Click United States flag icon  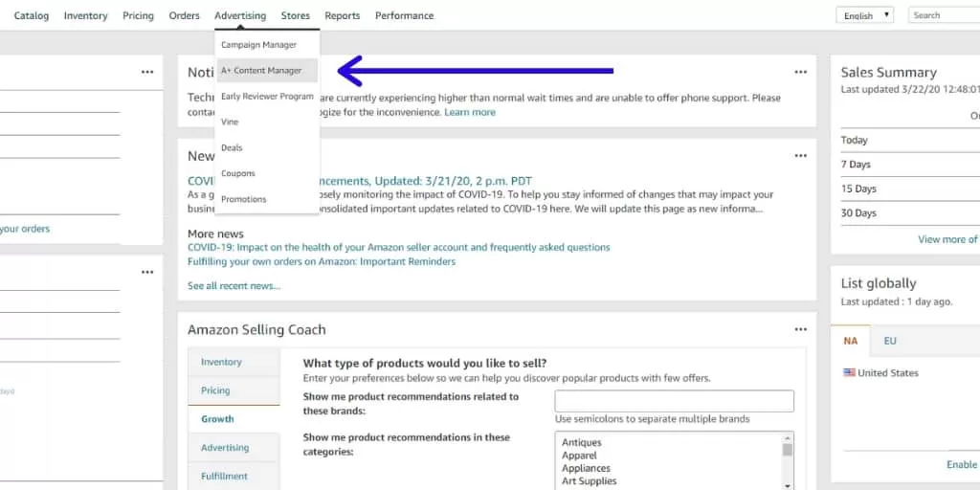pyautogui.click(x=850, y=372)
